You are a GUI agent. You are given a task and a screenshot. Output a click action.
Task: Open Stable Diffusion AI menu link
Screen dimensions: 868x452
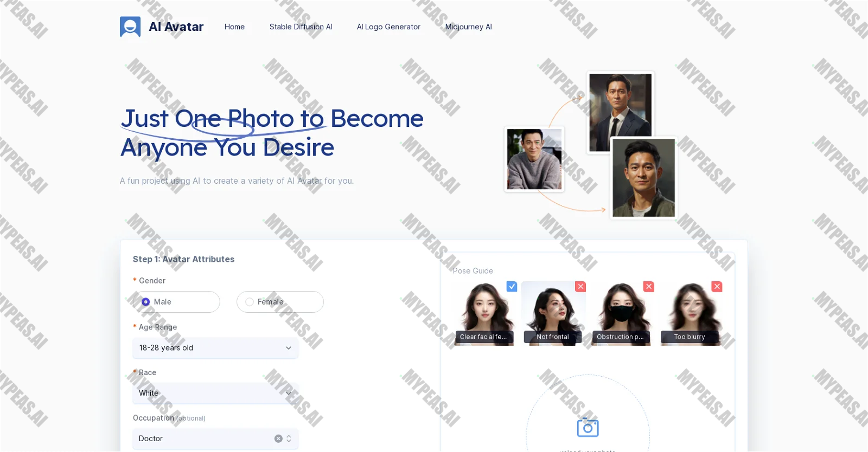tap(301, 27)
